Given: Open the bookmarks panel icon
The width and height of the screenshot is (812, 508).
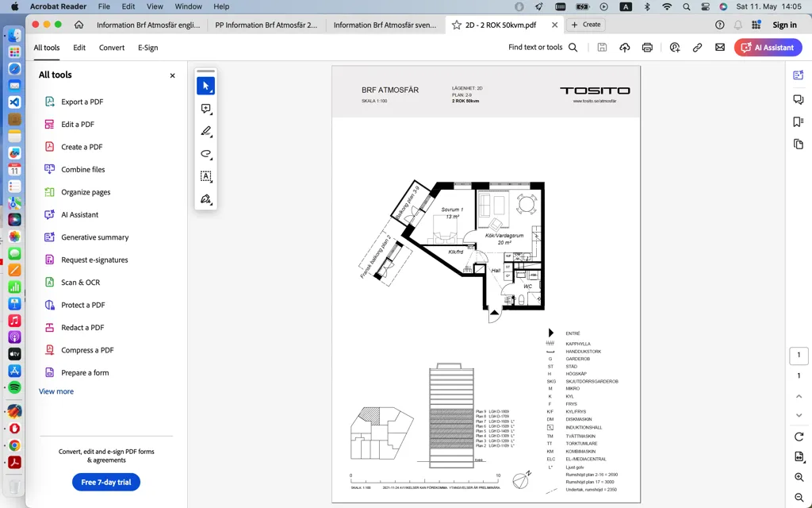Looking at the screenshot, I should [798, 121].
